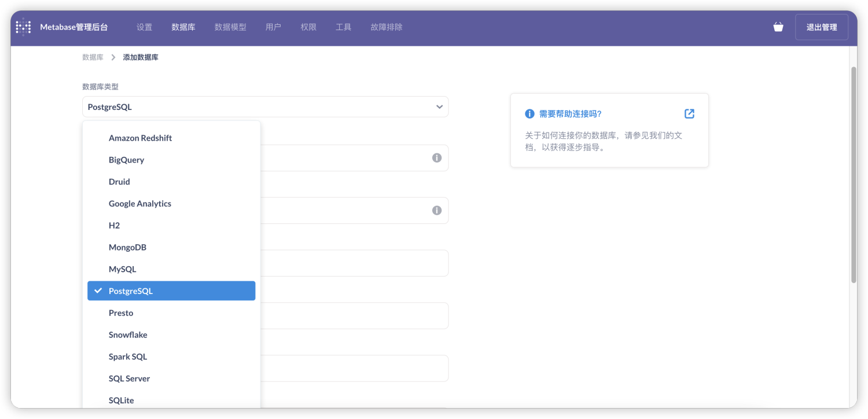Switch to the 数据库 nav tab

183,27
